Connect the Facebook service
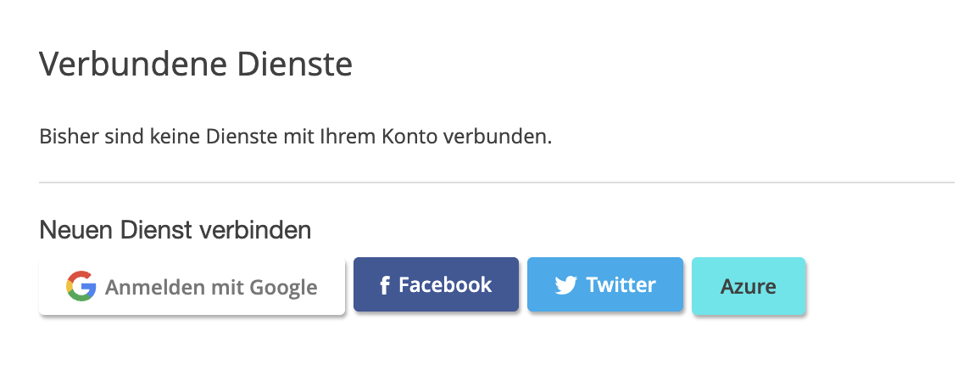 [437, 284]
